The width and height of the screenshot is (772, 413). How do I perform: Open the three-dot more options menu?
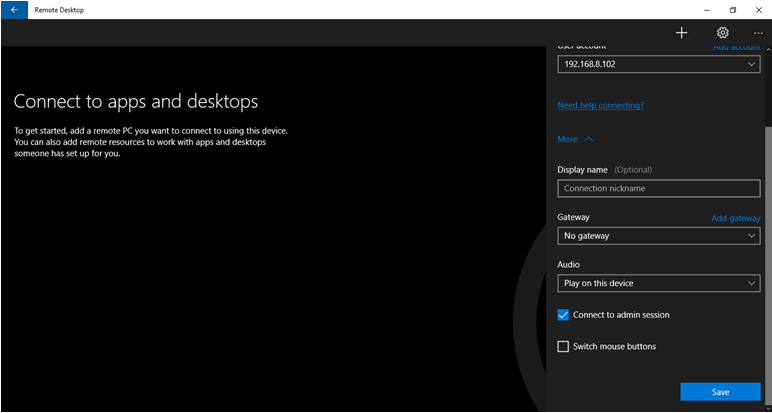click(758, 33)
